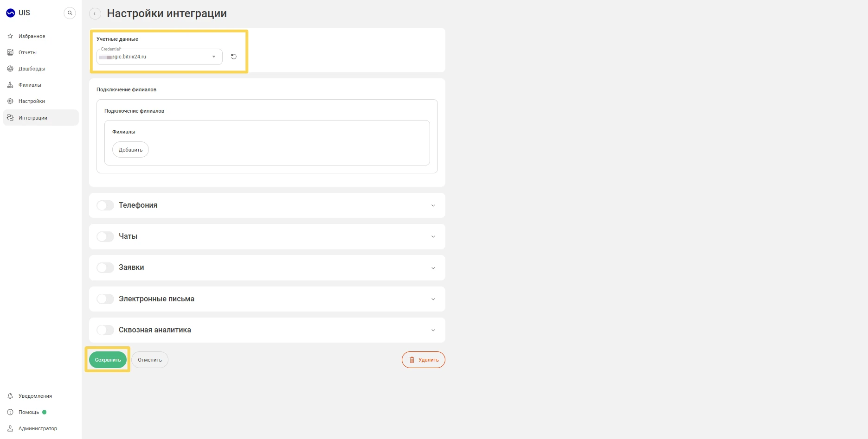Viewport: 868px width, 439px height.
Task: Click the UIS logo
Action: 18,13
